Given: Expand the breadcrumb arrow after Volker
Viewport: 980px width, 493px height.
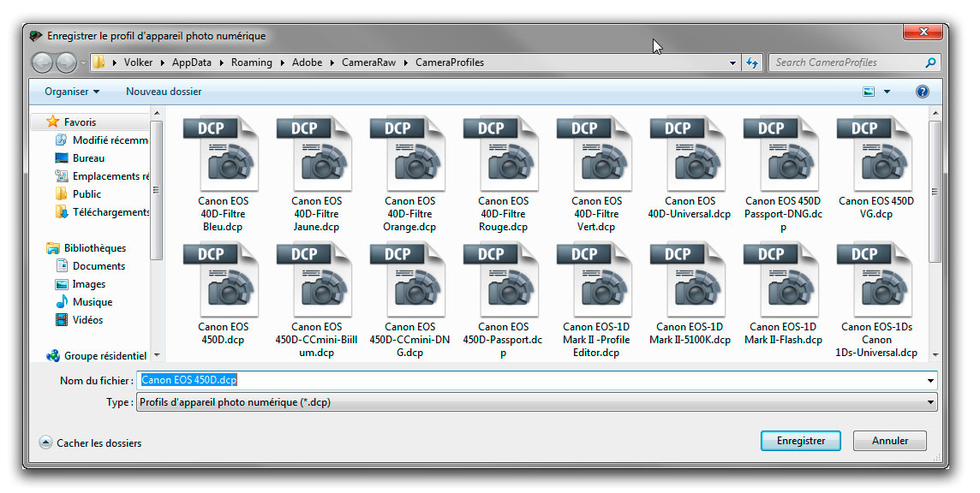Looking at the screenshot, I should point(163,62).
